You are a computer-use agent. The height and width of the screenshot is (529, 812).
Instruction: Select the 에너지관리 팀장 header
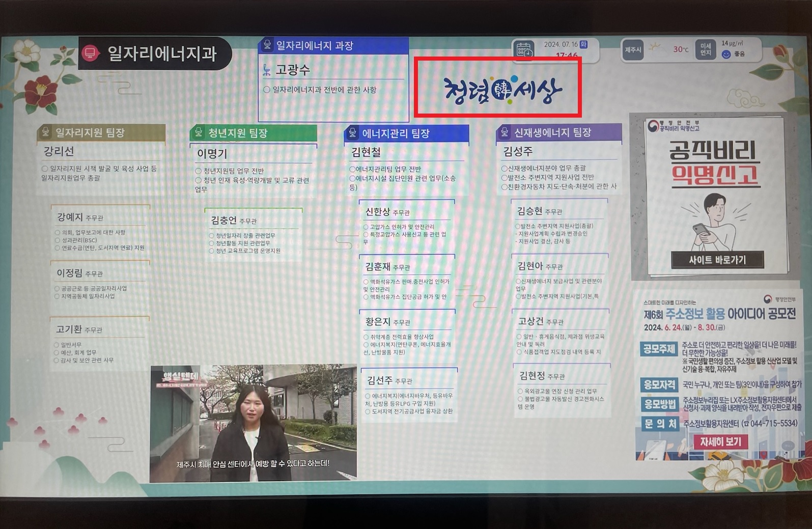click(406, 133)
